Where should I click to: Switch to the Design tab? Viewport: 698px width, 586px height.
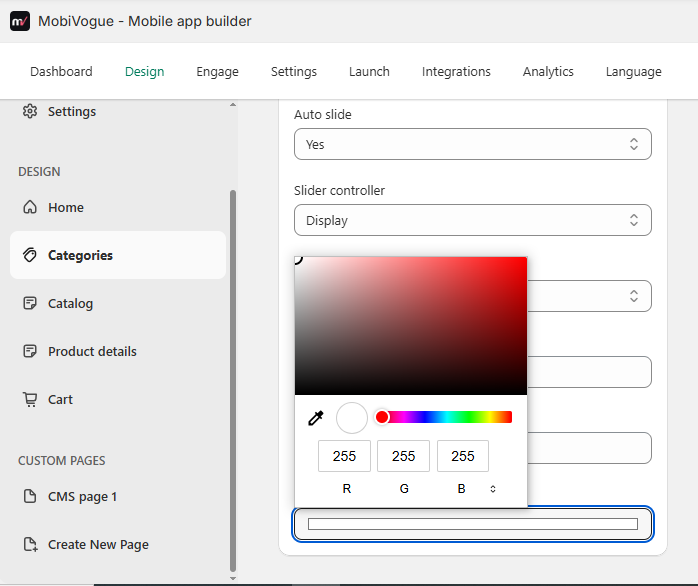(144, 71)
